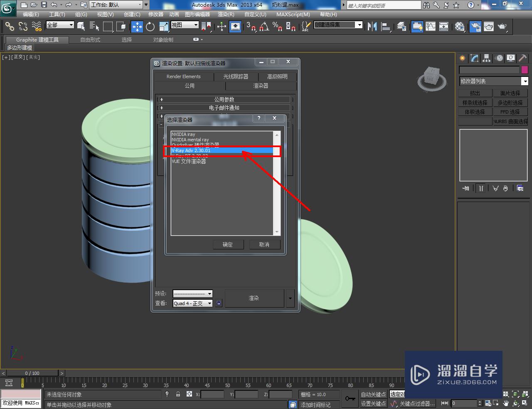The height and width of the screenshot is (409, 532).
Task: Click the 渲染 render button in dialog
Action: tap(254, 298)
